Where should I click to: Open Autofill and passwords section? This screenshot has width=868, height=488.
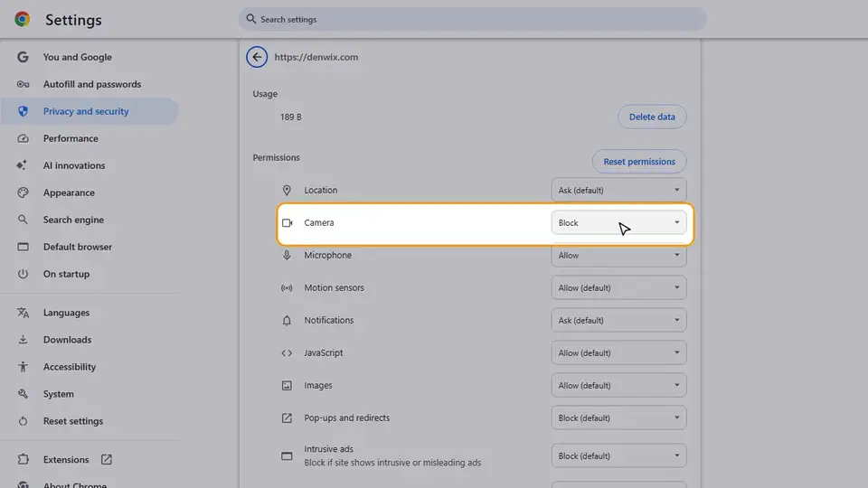90,84
